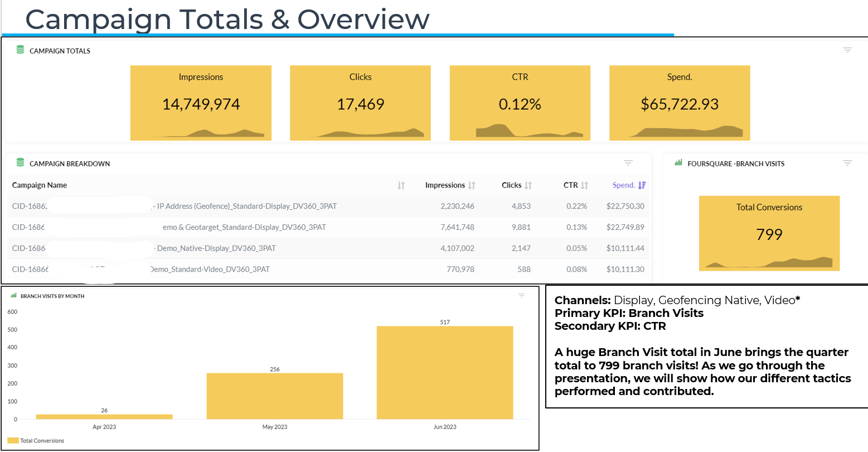868x452 pixels.
Task: Click the 0.13% CTR cell
Action: [577, 227]
